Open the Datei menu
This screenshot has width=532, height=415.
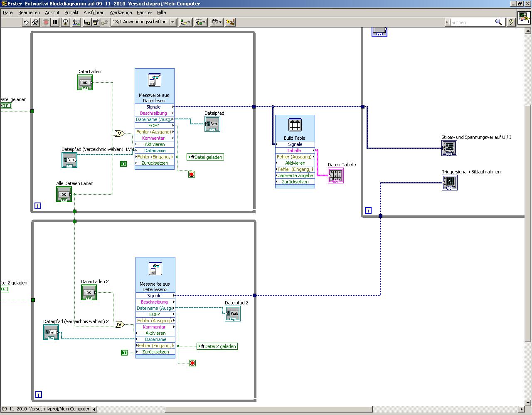8,12
